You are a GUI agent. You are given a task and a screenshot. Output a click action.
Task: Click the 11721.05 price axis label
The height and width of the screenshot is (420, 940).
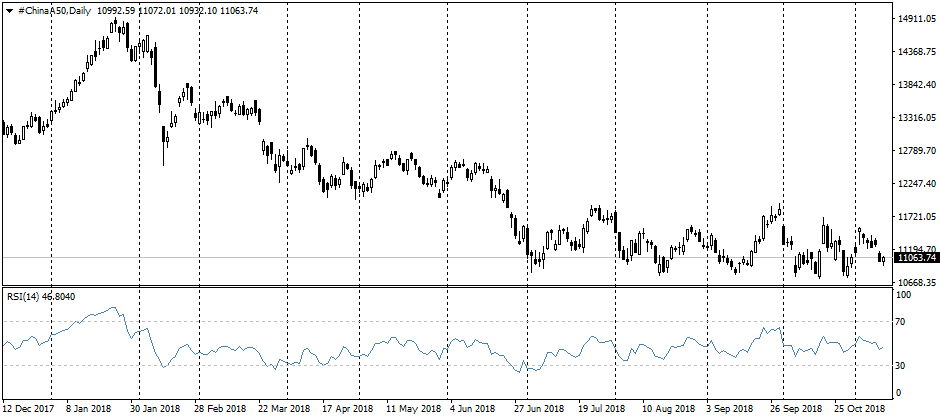click(x=913, y=216)
